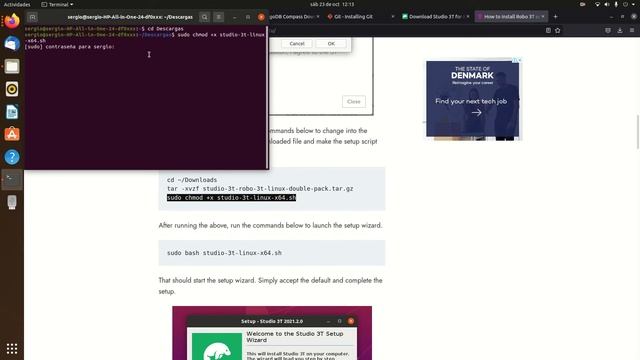Click the sudo password prompt in terminal
Screen dimensions: 640x360
tap(69, 47)
